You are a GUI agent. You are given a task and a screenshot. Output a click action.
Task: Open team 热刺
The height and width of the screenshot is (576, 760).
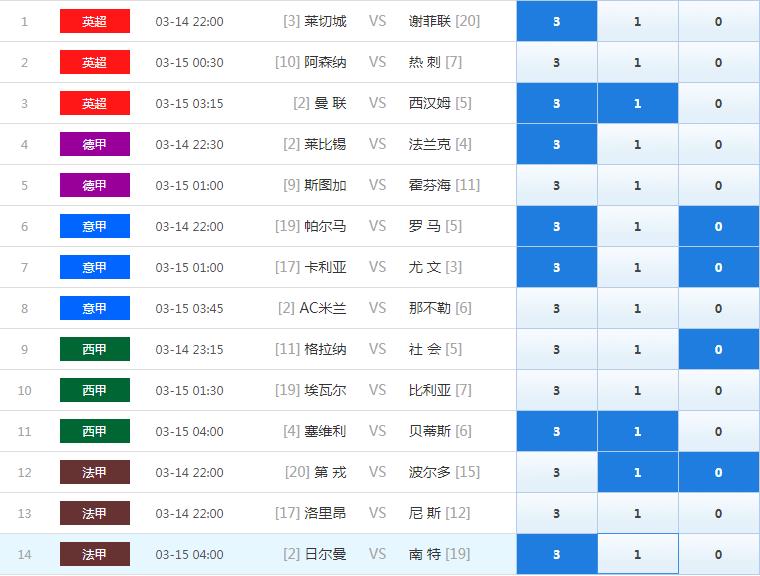[x=425, y=62]
